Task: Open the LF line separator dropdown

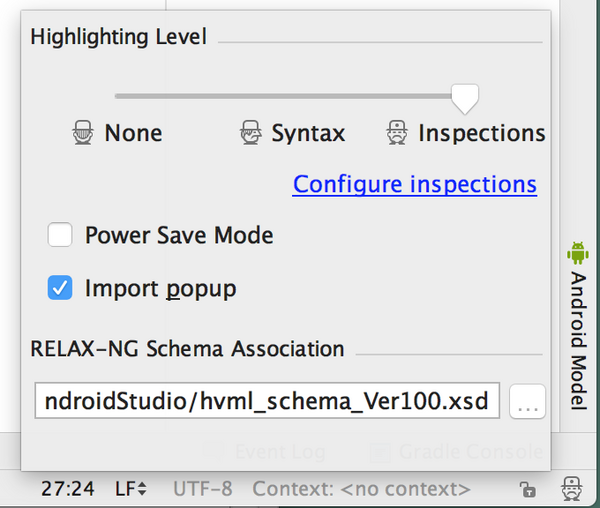Action: 131,489
